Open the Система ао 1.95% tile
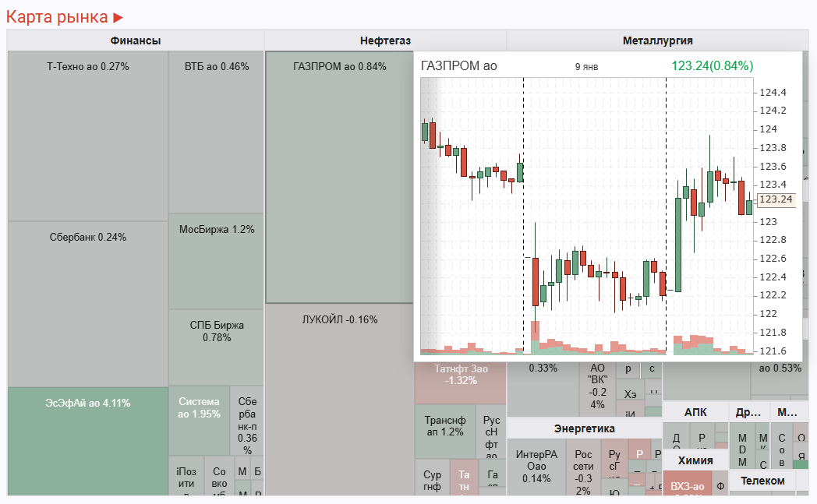 pos(199,421)
